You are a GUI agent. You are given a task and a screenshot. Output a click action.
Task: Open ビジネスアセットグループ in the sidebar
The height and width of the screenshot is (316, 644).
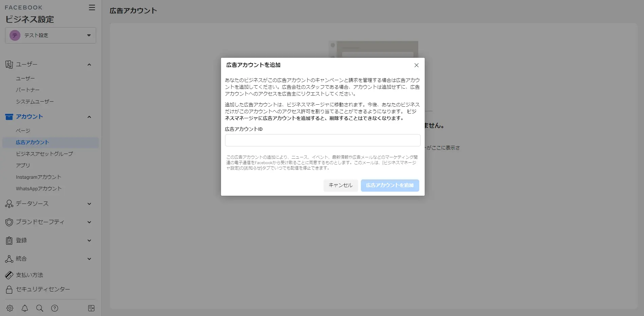pos(44,154)
